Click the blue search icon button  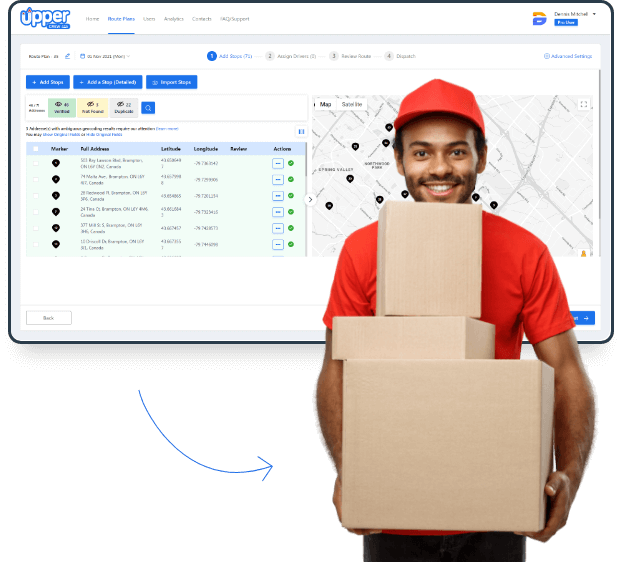point(148,108)
